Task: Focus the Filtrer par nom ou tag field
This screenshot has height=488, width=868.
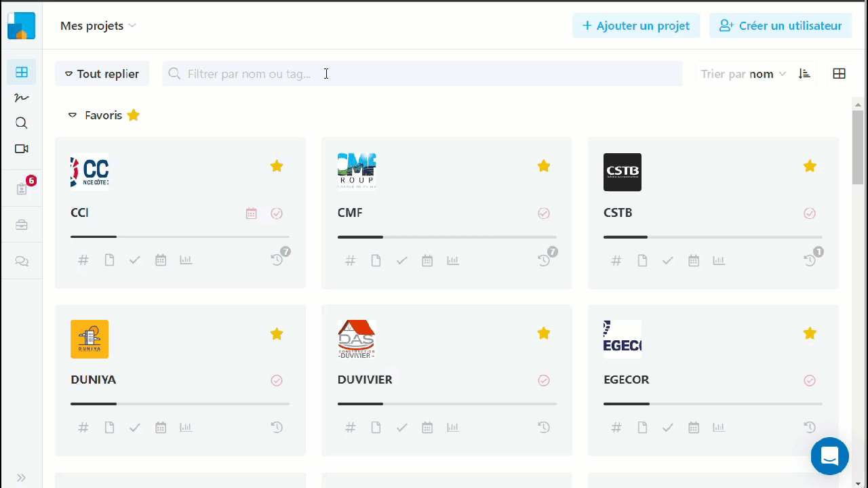Action: pos(422,74)
